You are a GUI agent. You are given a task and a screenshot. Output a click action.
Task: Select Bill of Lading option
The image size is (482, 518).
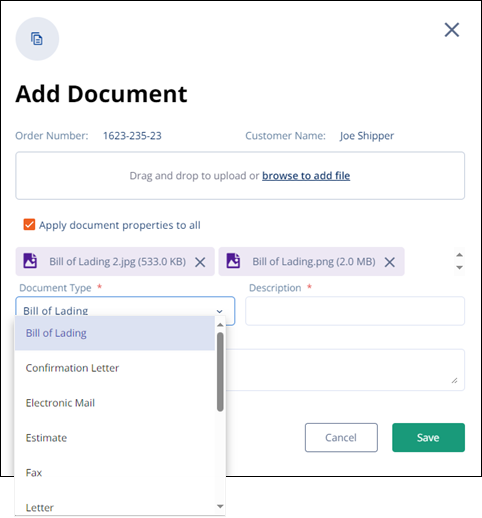pyautogui.click(x=115, y=333)
